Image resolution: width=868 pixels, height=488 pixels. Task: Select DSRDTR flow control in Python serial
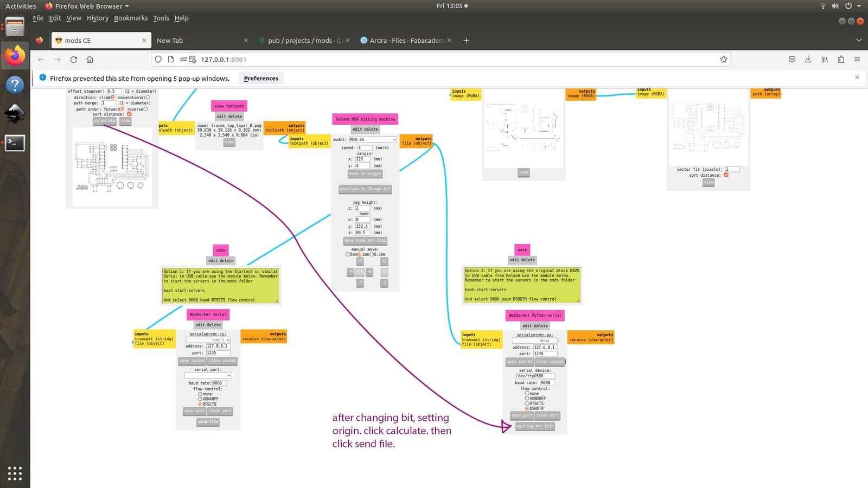(527, 408)
